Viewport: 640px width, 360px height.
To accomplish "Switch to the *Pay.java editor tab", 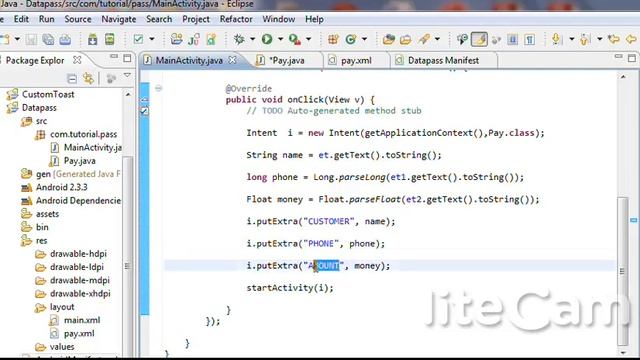I will pos(287,60).
